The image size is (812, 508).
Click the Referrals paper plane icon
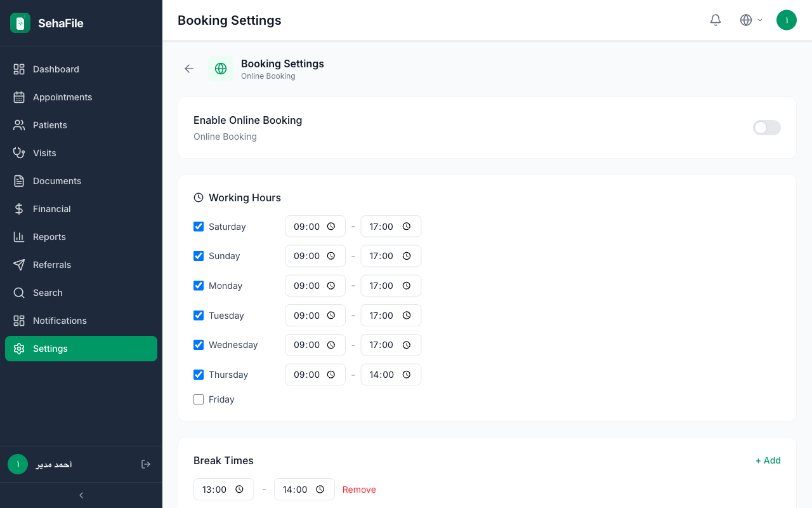(x=19, y=265)
